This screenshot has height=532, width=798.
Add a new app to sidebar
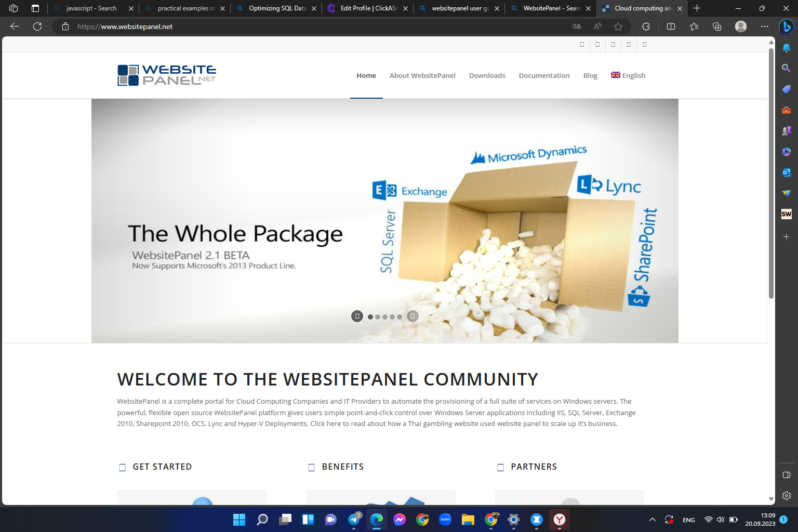point(787,236)
